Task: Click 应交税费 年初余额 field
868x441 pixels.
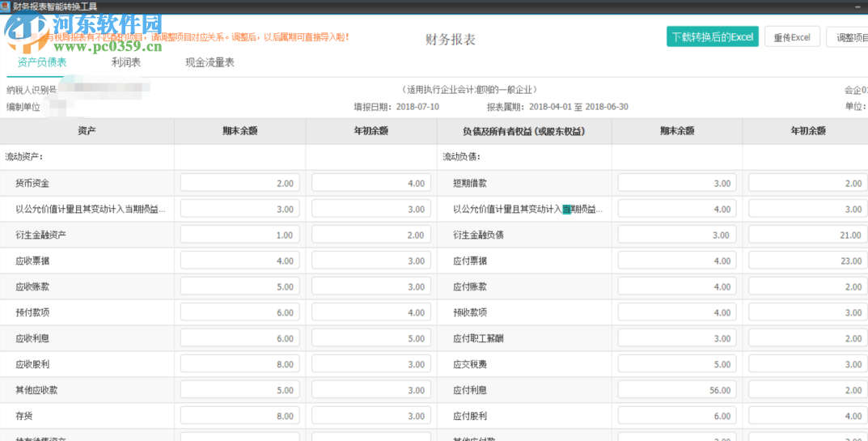Action: 808,364
